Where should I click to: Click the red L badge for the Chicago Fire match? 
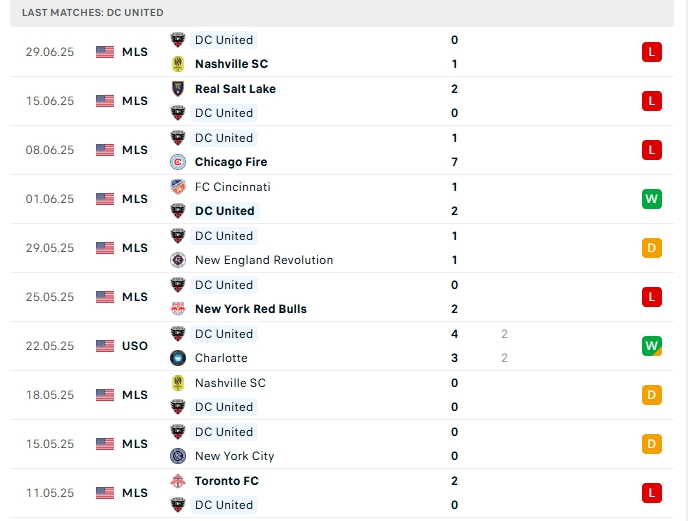(x=652, y=150)
